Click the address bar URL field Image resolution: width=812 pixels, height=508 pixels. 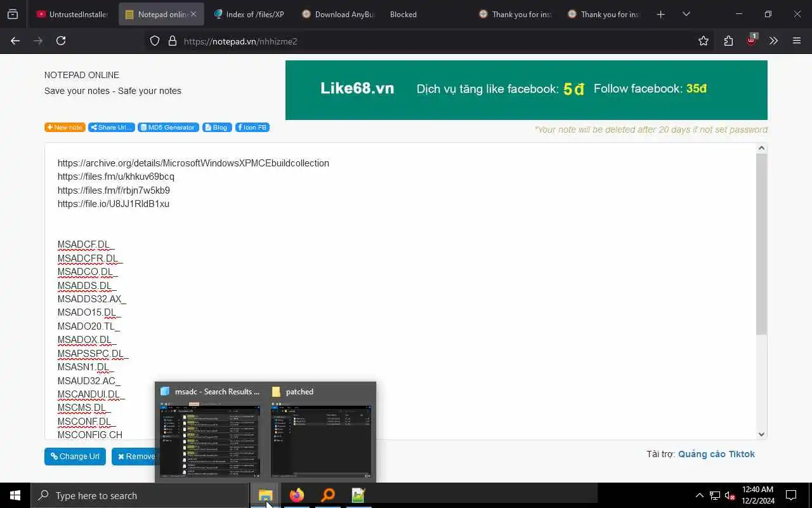click(431, 41)
